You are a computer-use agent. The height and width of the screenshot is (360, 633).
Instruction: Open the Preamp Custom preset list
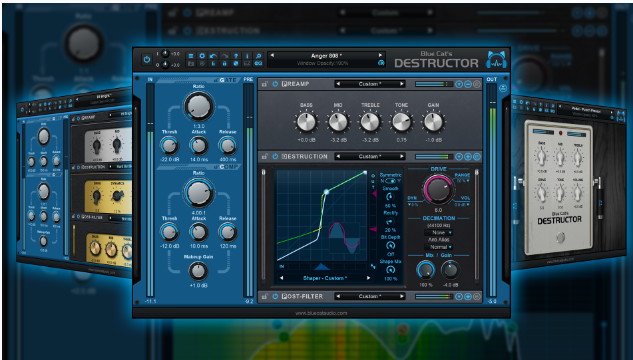[370, 84]
